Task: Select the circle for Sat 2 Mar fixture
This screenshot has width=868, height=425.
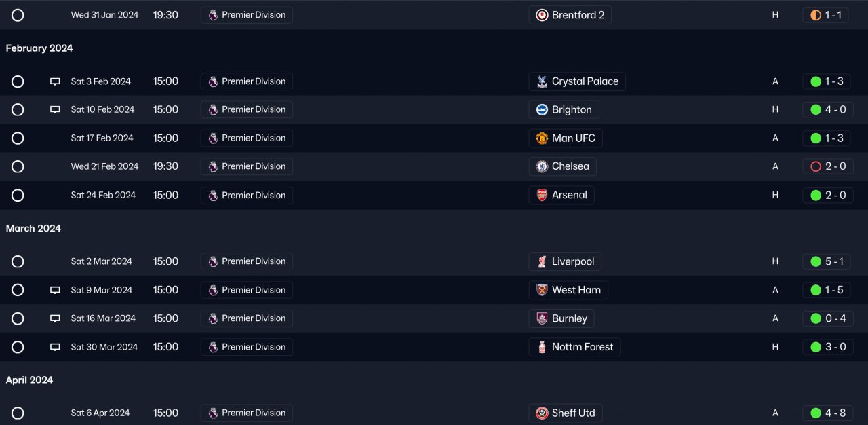Action: (18, 261)
